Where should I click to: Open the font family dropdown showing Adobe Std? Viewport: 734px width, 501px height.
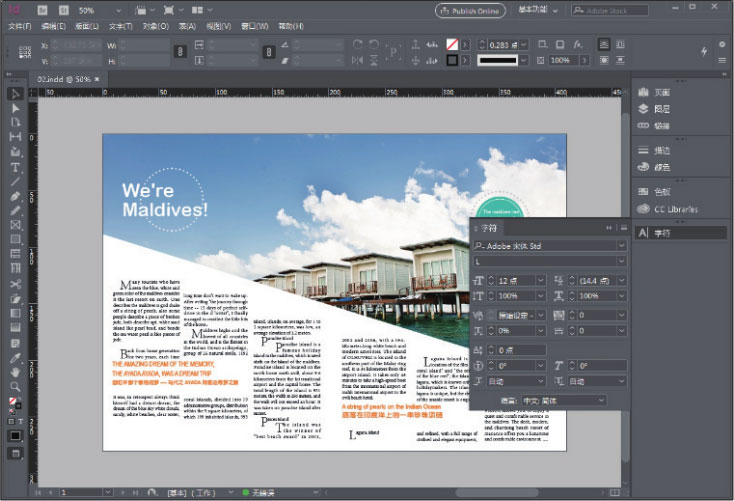coord(620,245)
